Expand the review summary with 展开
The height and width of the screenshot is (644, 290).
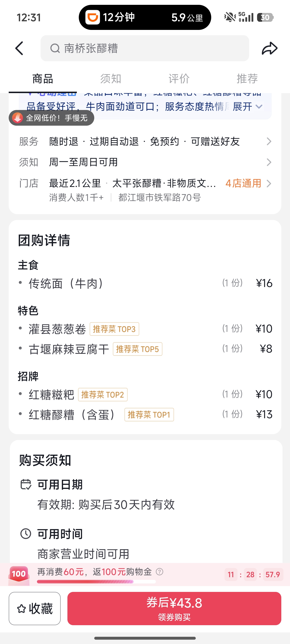(247, 107)
